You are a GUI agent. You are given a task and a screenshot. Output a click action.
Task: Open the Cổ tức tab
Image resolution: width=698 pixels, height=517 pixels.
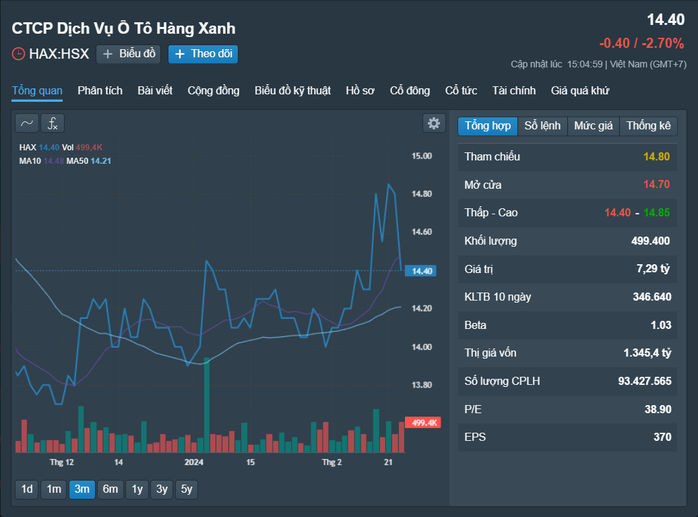coord(461,90)
